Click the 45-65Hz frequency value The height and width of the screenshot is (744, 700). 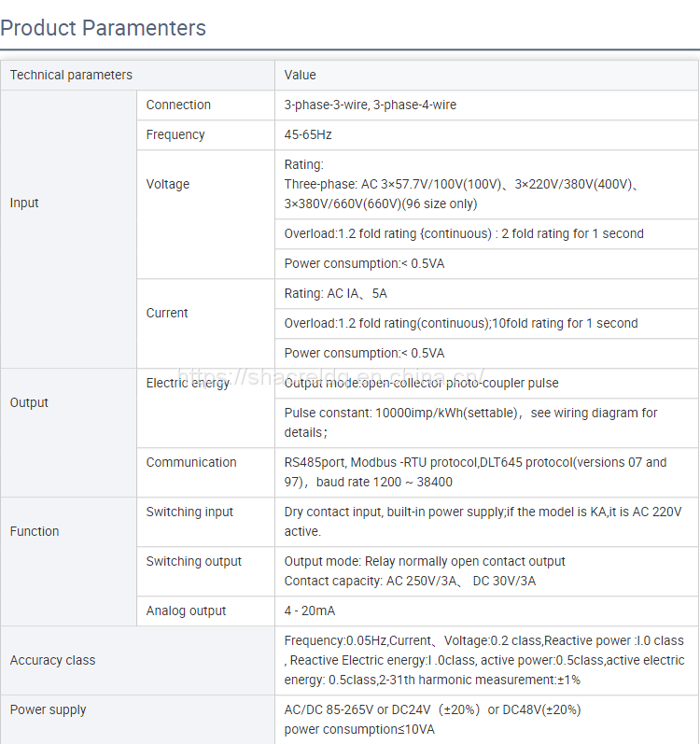pyautogui.click(x=308, y=134)
